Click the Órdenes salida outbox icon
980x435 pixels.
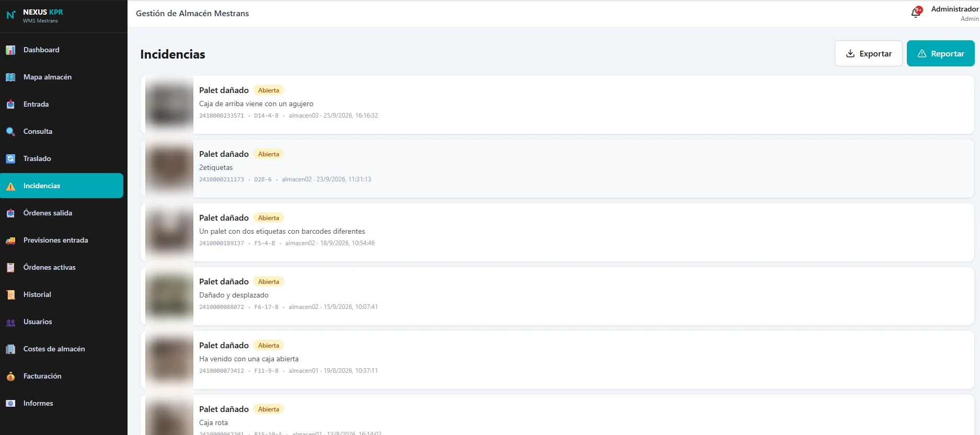(x=10, y=213)
